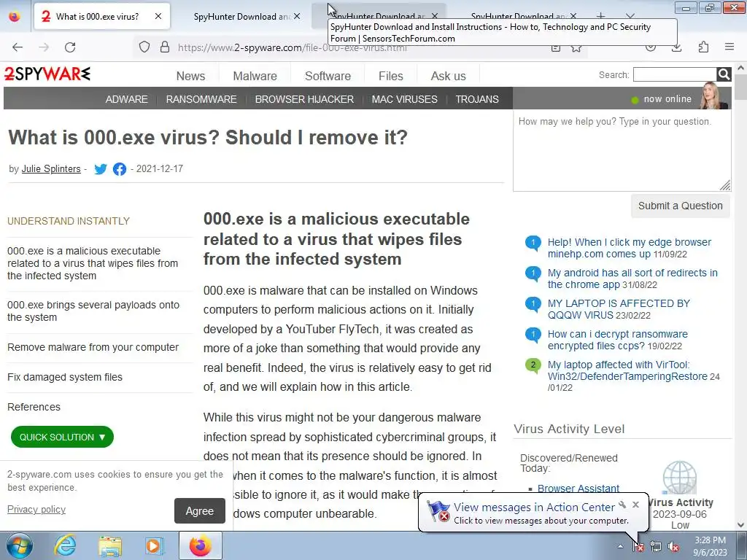Open 'My android has all sort of redirects' link

coord(632,279)
